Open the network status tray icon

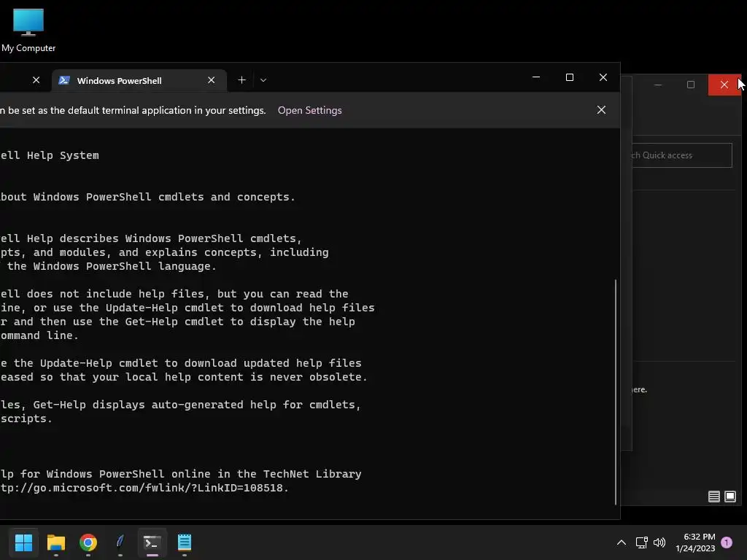(642, 542)
